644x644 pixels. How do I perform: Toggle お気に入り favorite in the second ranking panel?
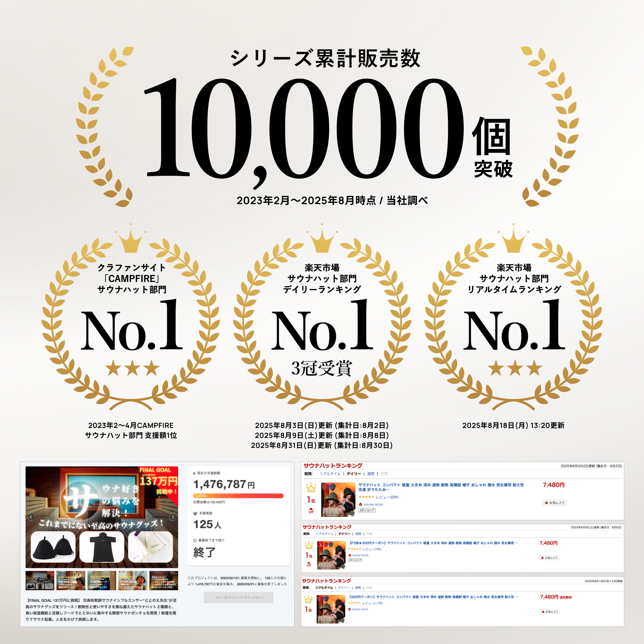point(549,558)
